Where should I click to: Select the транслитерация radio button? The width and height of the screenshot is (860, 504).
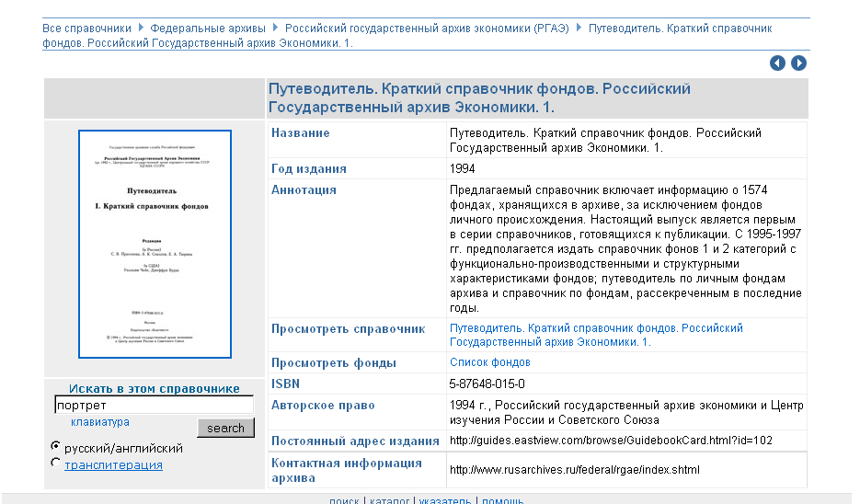coord(56,464)
